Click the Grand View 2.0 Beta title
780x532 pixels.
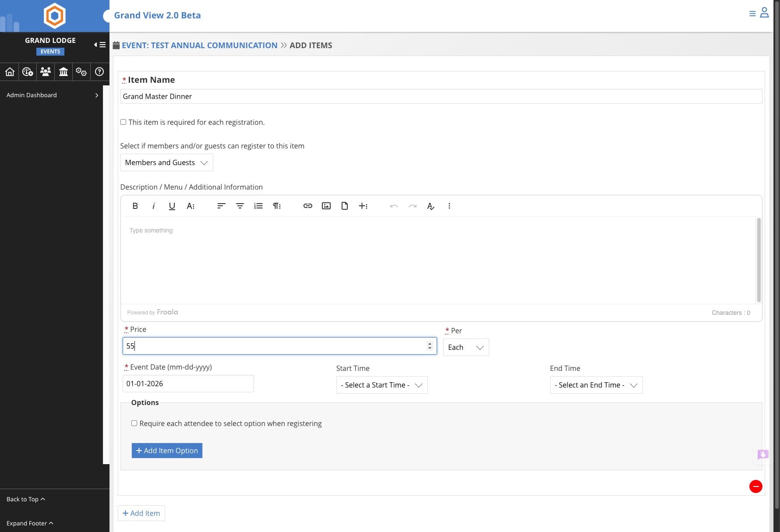(x=157, y=15)
